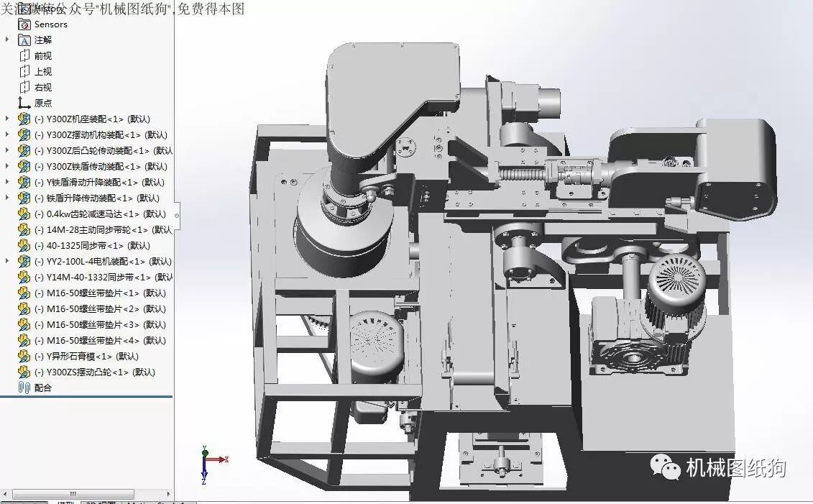Expand the Y300Z铁盾传动装配 subassembly
The height and width of the screenshot is (504, 813).
click(7, 166)
